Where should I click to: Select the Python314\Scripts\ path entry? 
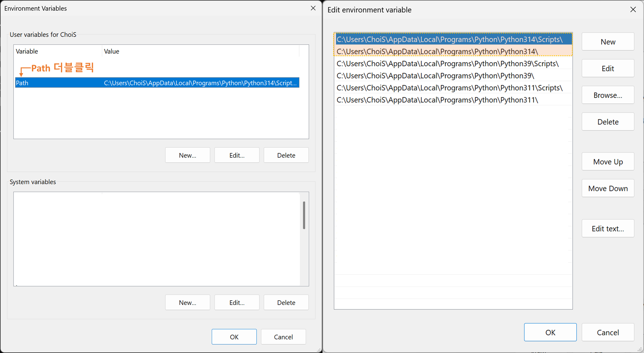(x=449, y=40)
